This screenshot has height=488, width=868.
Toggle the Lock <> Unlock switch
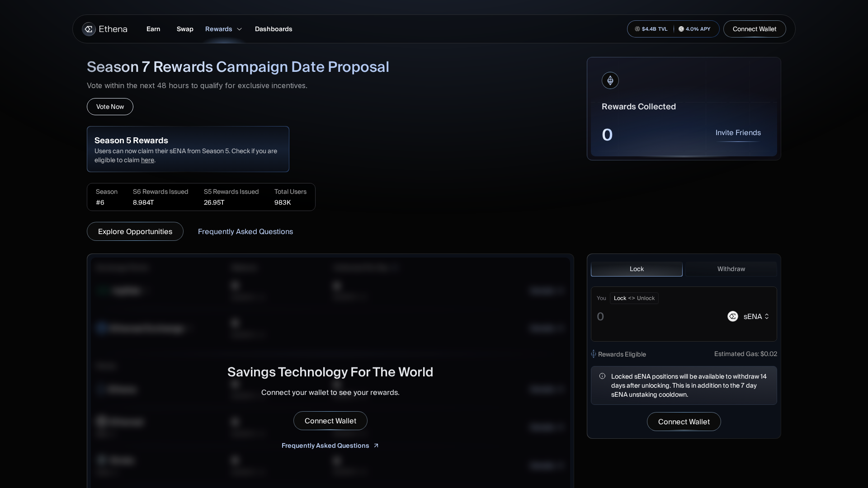634,298
